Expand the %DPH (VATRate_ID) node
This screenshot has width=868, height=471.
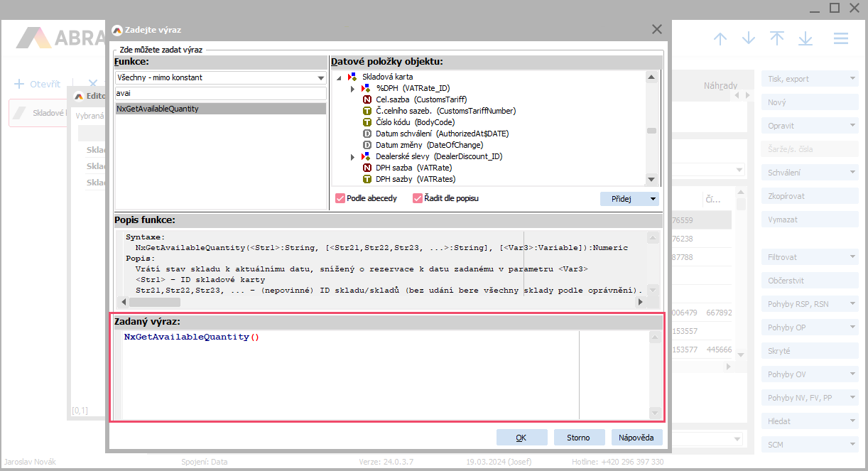(x=352, y=88)
